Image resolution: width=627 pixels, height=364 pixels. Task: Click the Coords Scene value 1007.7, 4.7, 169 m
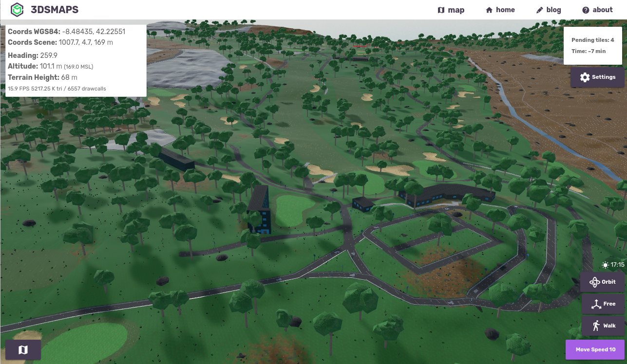click(86, 42)
